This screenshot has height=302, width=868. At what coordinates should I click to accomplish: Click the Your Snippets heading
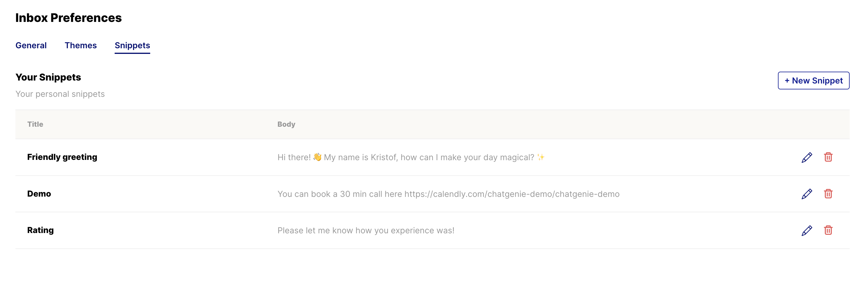(x=48, y=77)
